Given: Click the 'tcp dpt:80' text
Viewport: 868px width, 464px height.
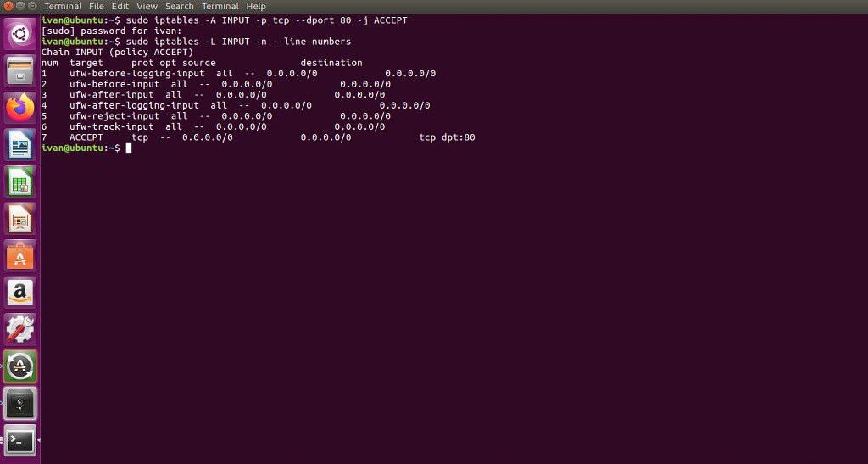Looking at the screenshot, I should click(447, 137).
